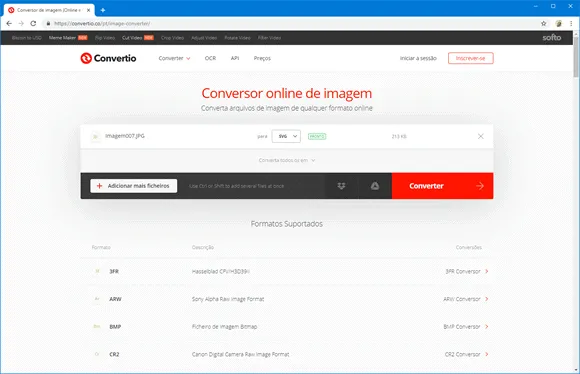
Task: Select the 3FR format name
Action: [114, 271]
